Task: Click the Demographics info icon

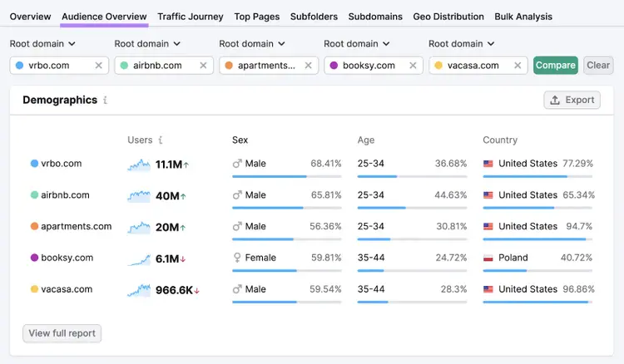Action: pyautogui.click(x=105, y=100)
